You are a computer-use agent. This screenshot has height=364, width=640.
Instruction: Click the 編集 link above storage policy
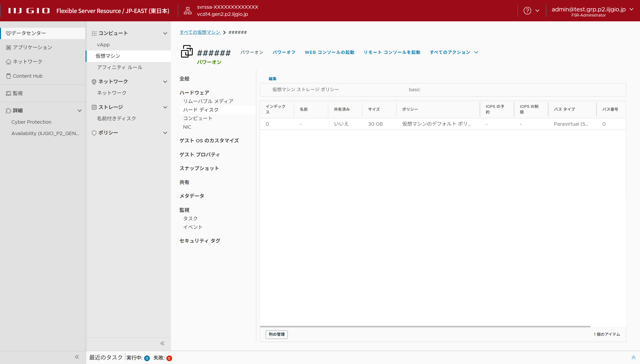(272, 79)
